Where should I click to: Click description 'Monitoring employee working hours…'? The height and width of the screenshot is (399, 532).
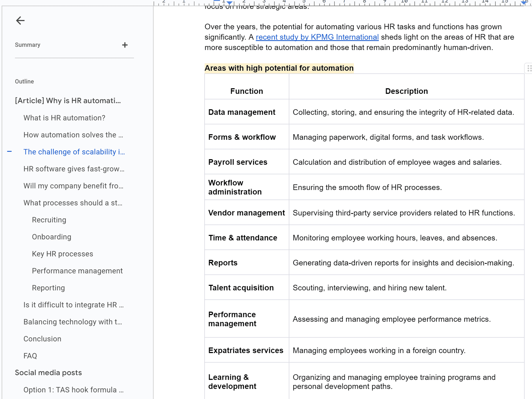395,238
